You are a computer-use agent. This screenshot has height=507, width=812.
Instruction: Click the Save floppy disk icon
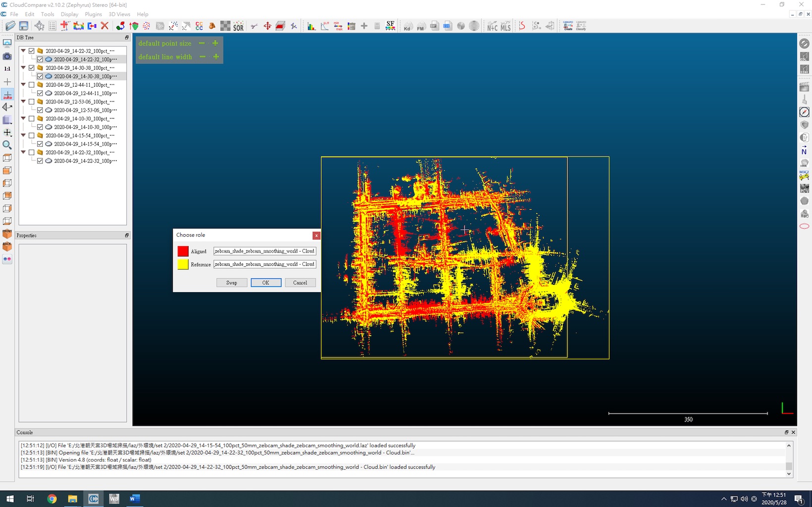[23, 26]
